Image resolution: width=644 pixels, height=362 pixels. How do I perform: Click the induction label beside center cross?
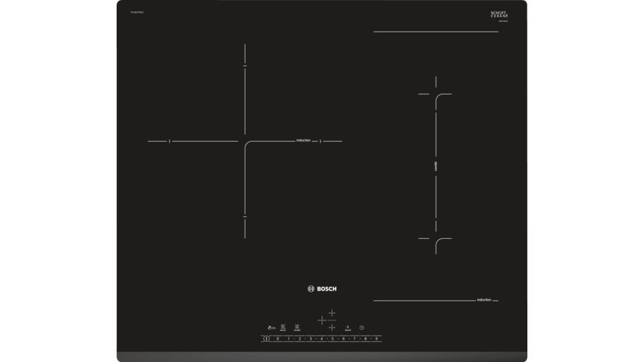coord(303,141)
